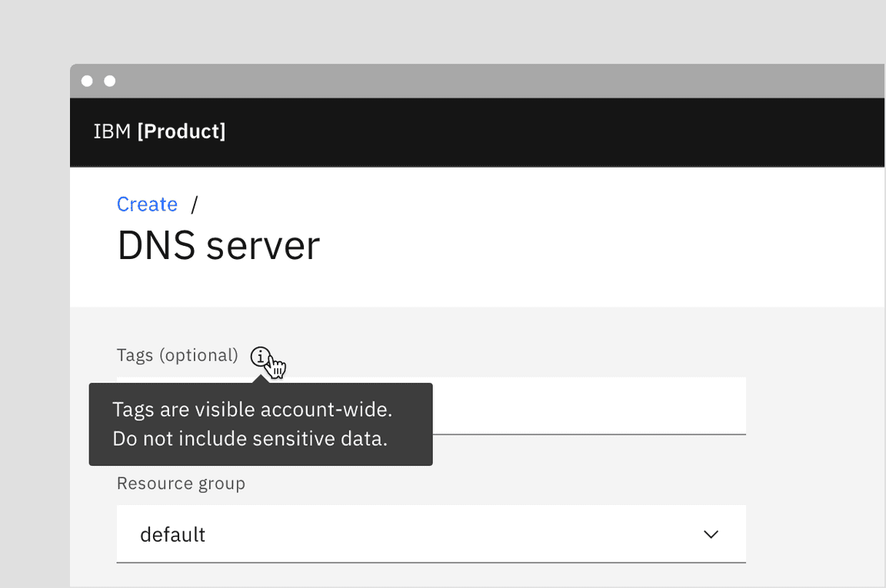Click tooltip text 'Tags are visible account-wide.'

tap(252, 410)
